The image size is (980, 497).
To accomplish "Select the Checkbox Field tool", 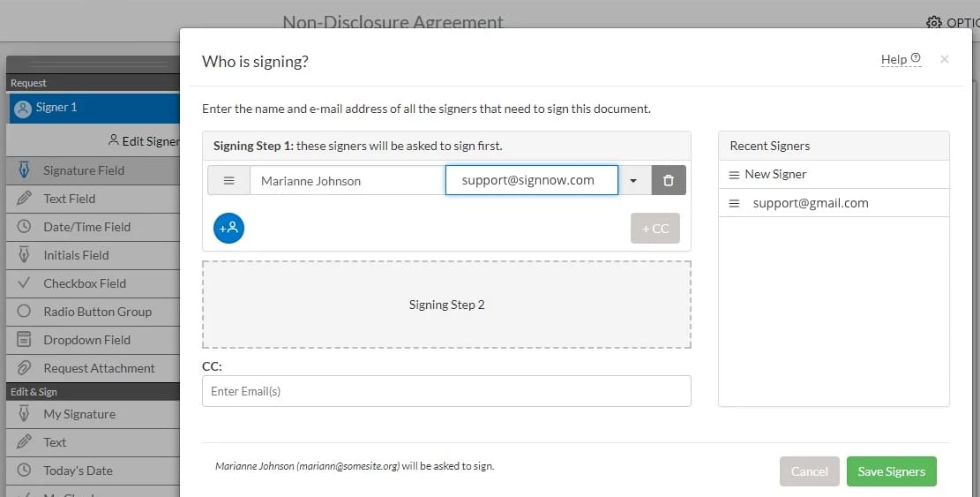I will point(85,283).
